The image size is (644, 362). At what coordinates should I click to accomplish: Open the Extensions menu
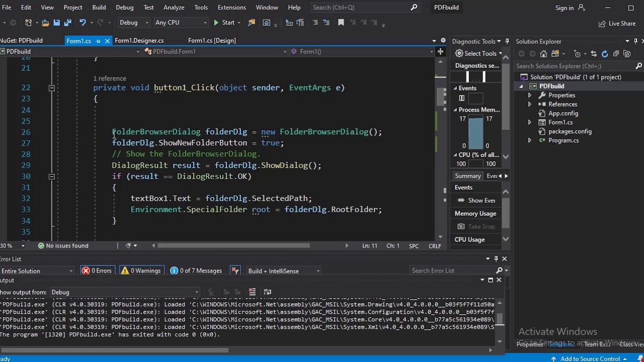pyautogui.click(x=231, y=8)
